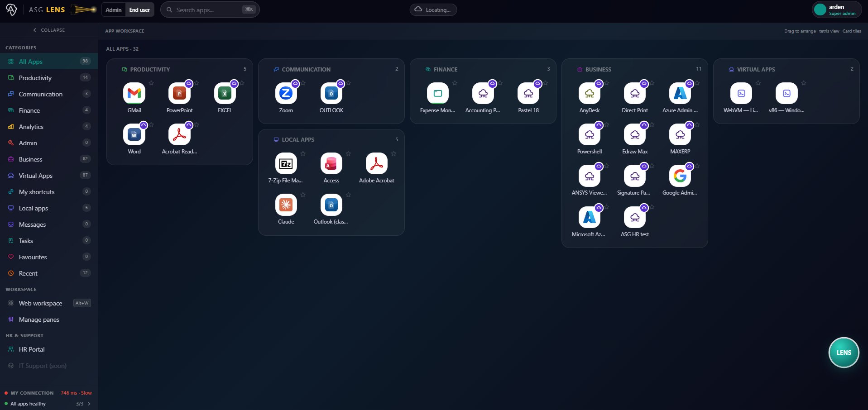This screenshot has width=868, height=410.
Task: Select the Productivity category
Action: click(49, 78)
